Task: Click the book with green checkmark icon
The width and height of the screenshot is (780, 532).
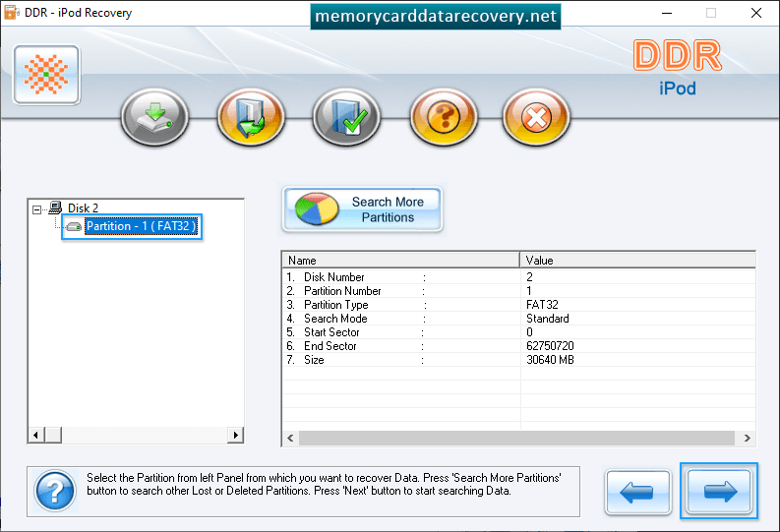Action: coord(346,117)
